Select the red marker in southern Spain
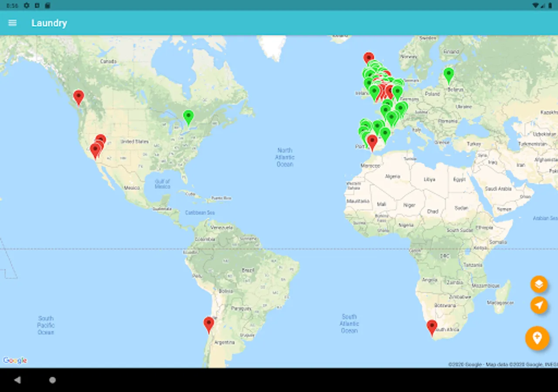This screenshot has height=392, width=558. (372, 142)
